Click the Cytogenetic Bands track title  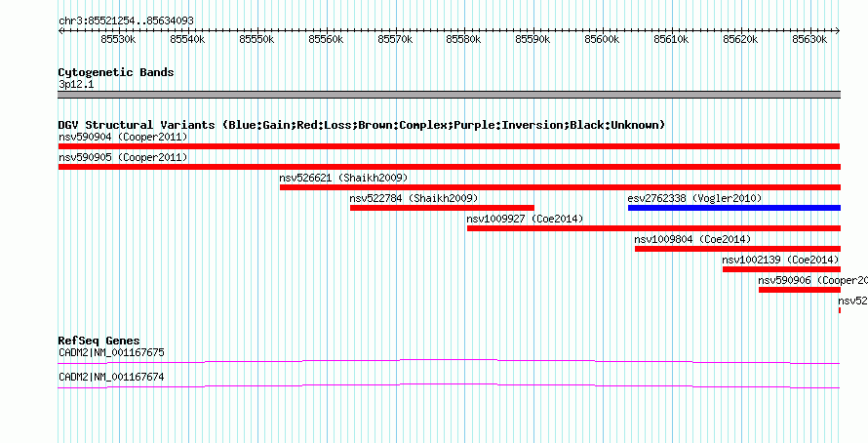[116, 72]
